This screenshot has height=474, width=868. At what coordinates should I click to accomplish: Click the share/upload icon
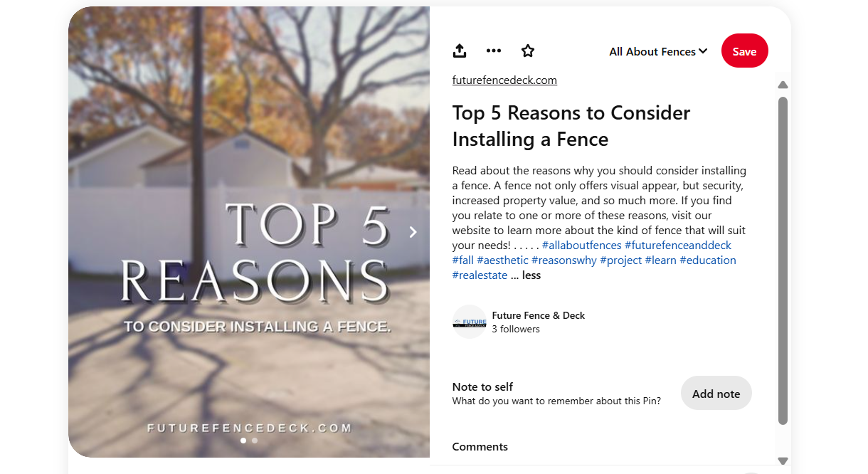click(460, 51)
